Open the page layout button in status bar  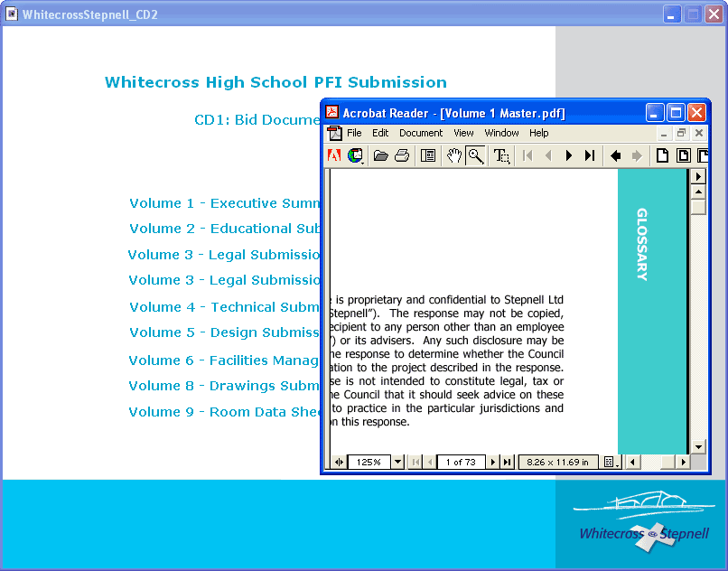point(611,462)
